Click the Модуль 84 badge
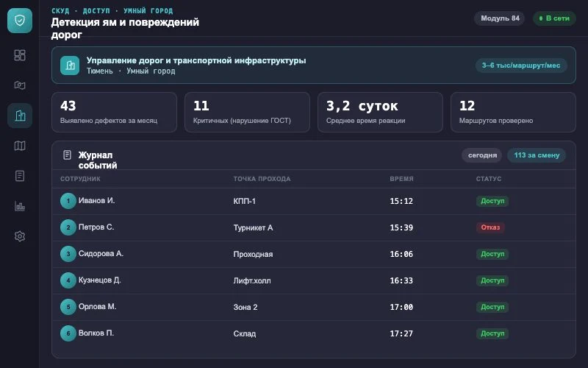 pos(500,18)
